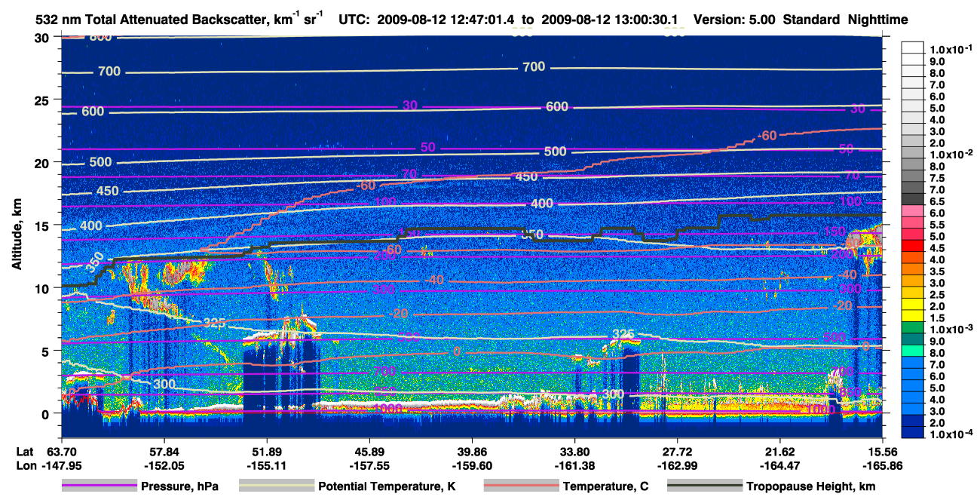Click the 'Pressure, hPa' legend label
Image resolution: width=980 pixels, height=503 pixels.
(179, 486)
